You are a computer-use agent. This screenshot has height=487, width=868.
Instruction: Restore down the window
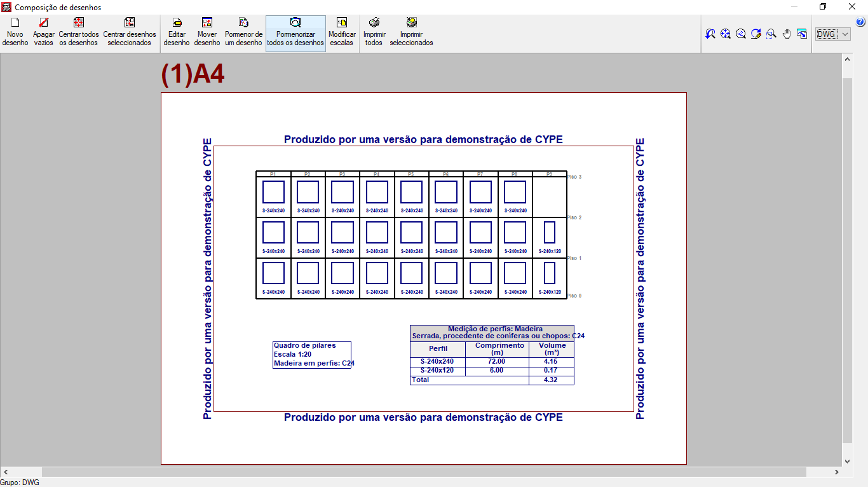[x=823, y=7]
